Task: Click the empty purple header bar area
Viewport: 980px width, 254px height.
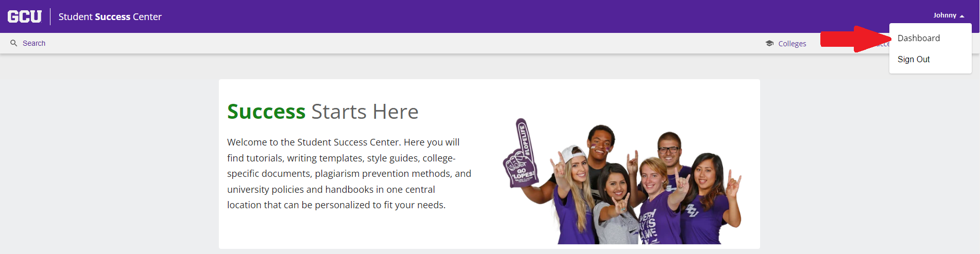Action: pyautogui.click(x=515, y=16)
